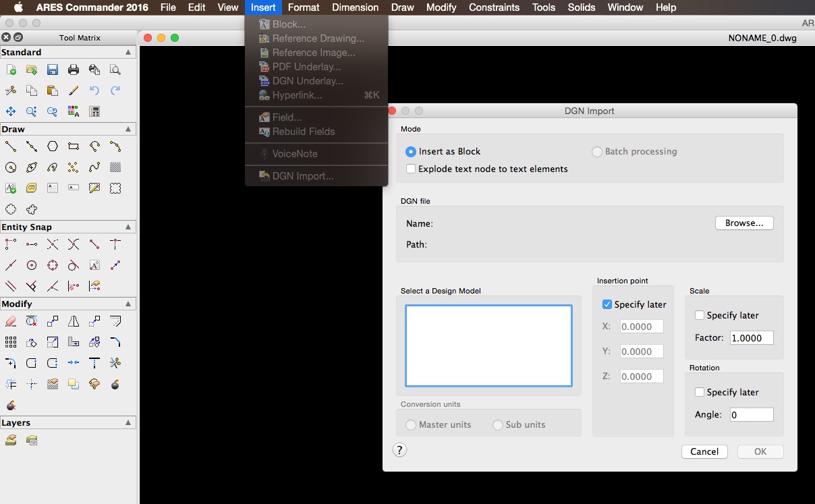The image size is (815, 504).
Task: Click the Select a Design Model list box
Action: [x=488, y=345]
